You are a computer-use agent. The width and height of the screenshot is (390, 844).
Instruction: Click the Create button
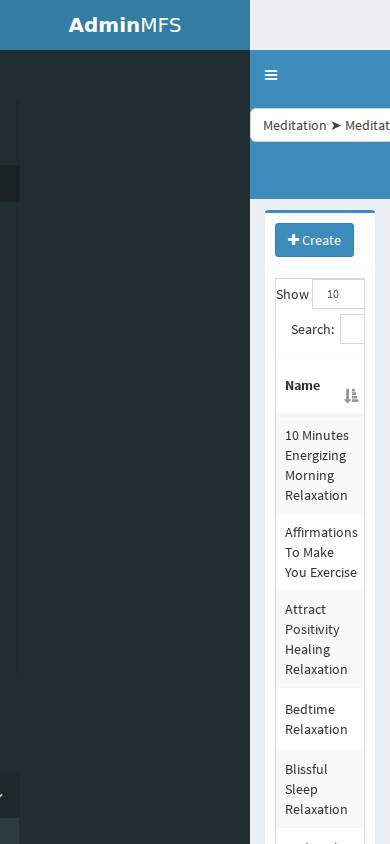315,240
